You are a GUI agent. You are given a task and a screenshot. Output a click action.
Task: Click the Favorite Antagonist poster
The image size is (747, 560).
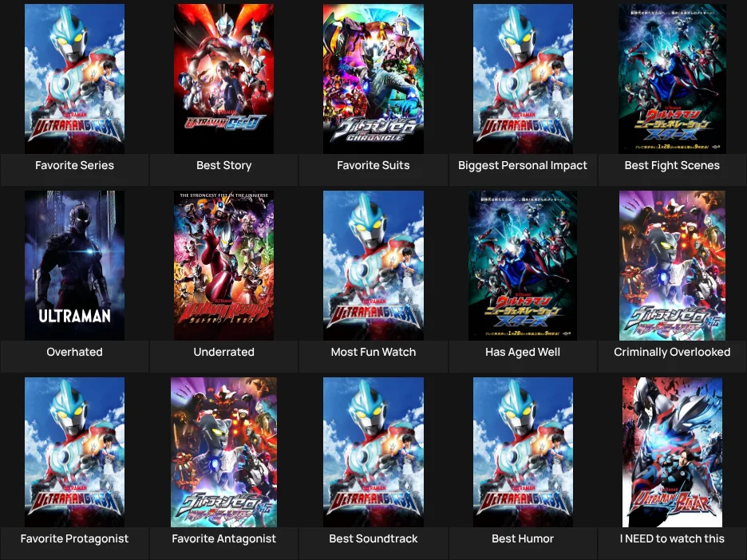(224, 452)
